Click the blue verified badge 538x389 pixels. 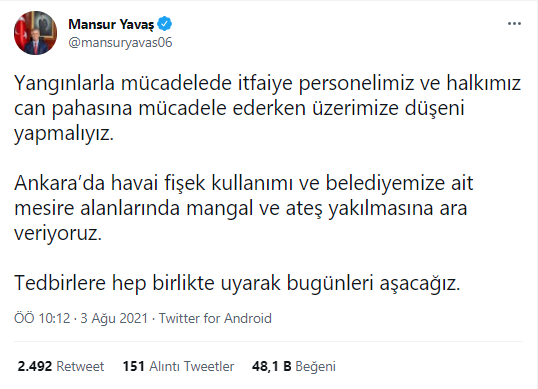coord(165,24)
